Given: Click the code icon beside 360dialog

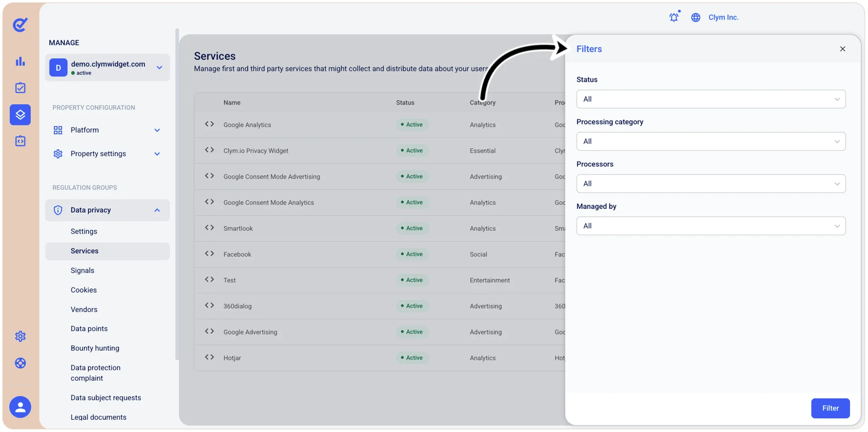Looking at the screenshot, I should [x=209, y=306].
